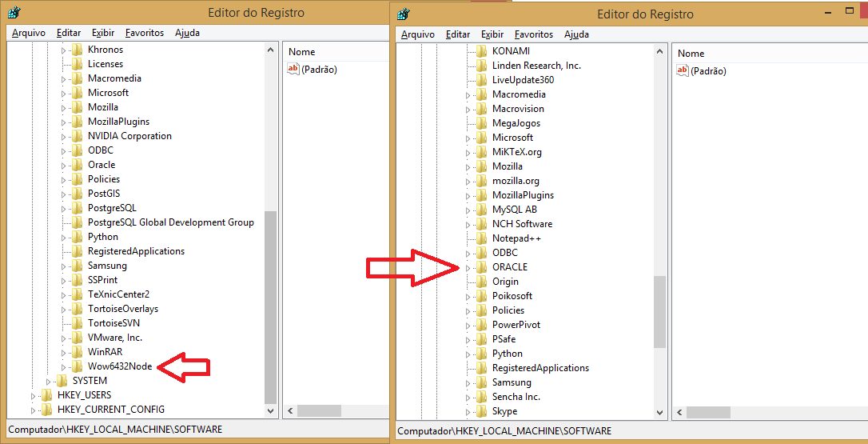Click scroll up arrow in right tree pane
Screen dimensions: 868x444
tap(659, 51)
